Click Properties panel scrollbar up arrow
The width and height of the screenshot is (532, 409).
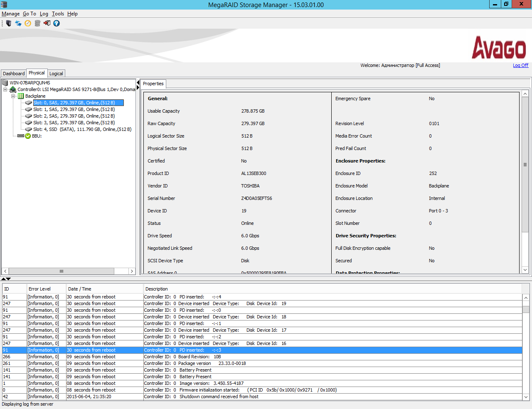(x=525, y=94)
